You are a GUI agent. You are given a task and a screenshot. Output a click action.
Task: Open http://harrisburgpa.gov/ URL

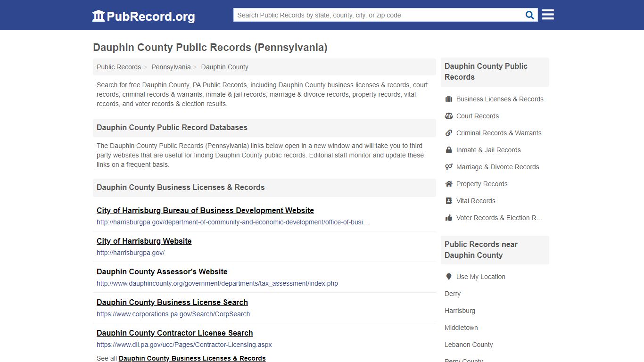131,253
